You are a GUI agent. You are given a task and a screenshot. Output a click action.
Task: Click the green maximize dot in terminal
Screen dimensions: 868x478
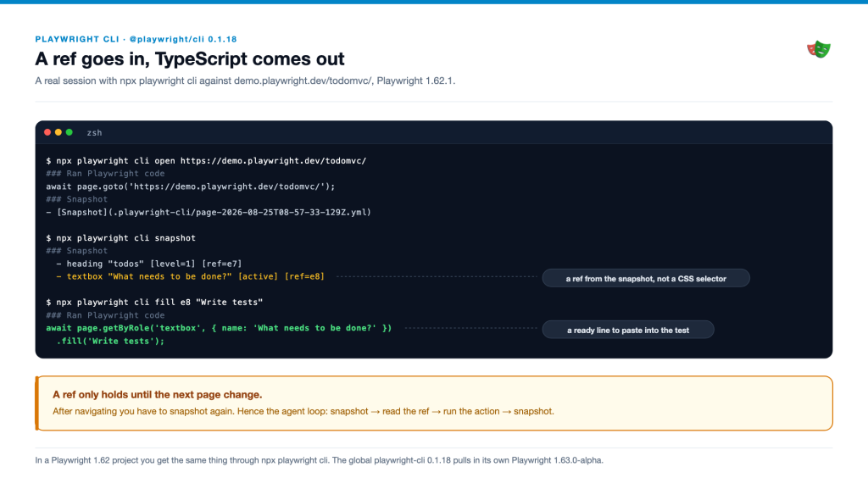pos(70,132)
